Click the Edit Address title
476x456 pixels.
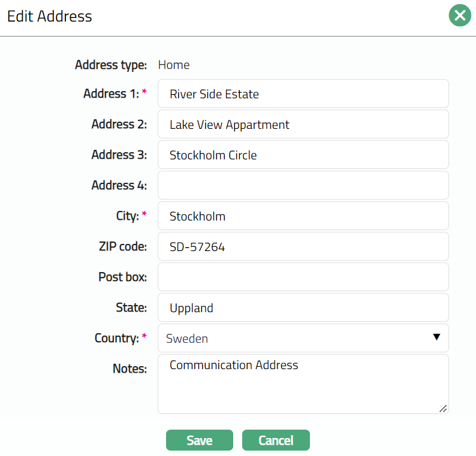click(x=50, y=16)
